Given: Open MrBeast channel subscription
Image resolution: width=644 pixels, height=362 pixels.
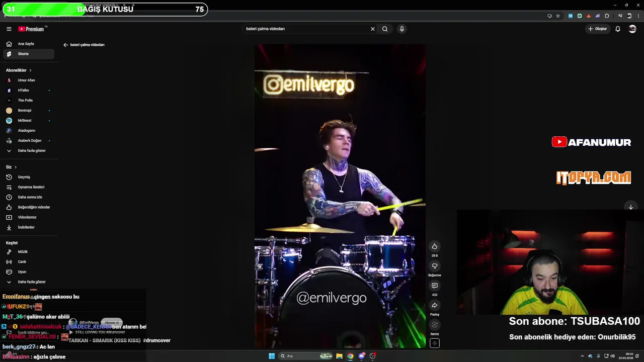Looking at the screenshot, I should click(x=29, y=121).
